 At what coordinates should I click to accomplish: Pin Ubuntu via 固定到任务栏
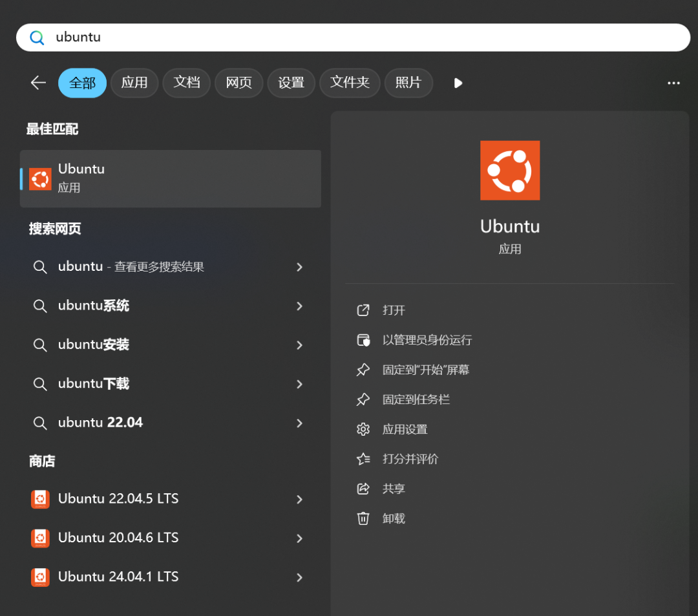pyautogui.click(x=416, y=399)
